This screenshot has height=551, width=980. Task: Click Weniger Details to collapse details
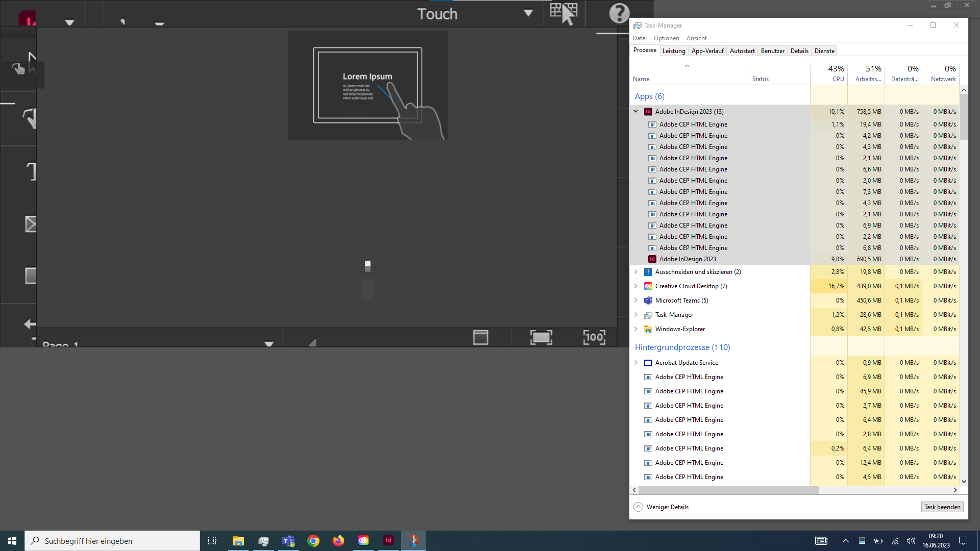661,507
